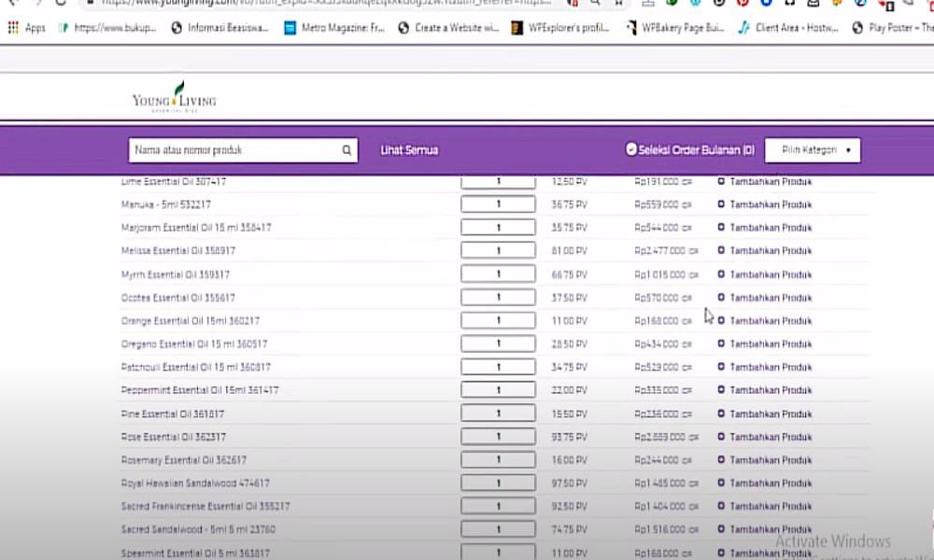Open the Metro Magazine bookmark
This screenshot has height=560, width=934.
tap(334, 27)
